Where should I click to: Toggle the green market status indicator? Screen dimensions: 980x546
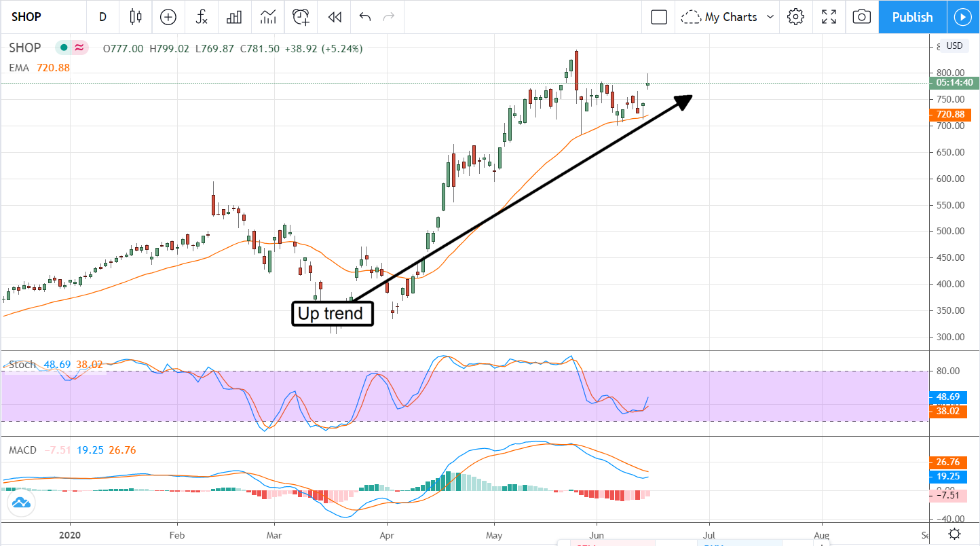coord(64,48)
